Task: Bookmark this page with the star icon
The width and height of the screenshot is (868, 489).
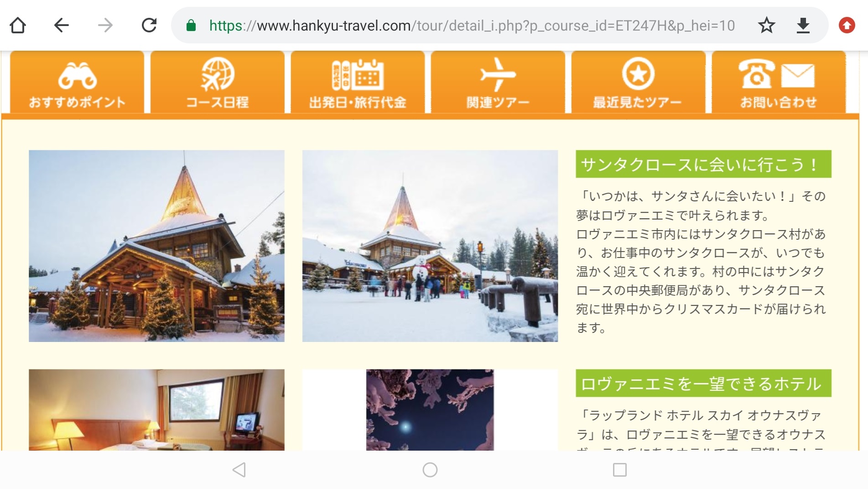Action: pyautogui.click(x=766, y=26)
